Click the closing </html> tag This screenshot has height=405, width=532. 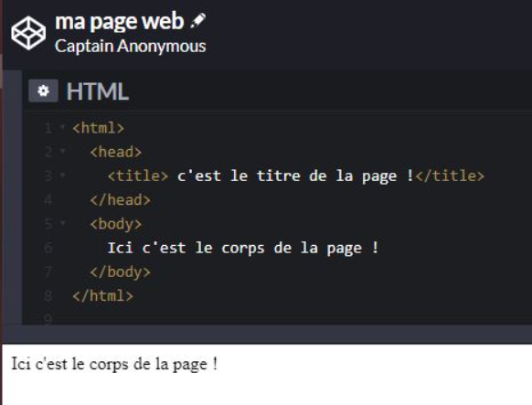click(x=102, y=296)
